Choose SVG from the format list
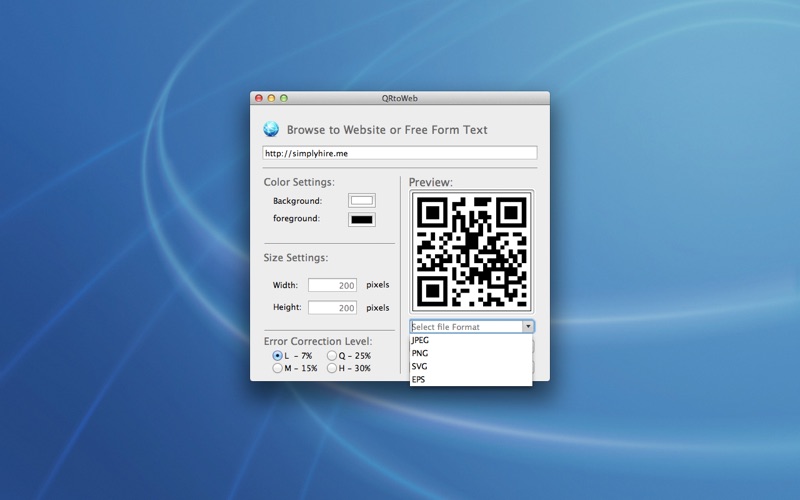Image resolution: width=800 pixels, height=500 pixels. pos(471,366)
